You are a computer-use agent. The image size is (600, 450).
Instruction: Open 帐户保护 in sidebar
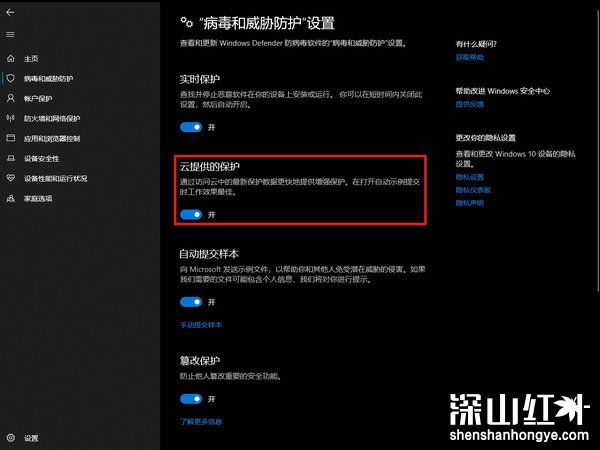38,99
